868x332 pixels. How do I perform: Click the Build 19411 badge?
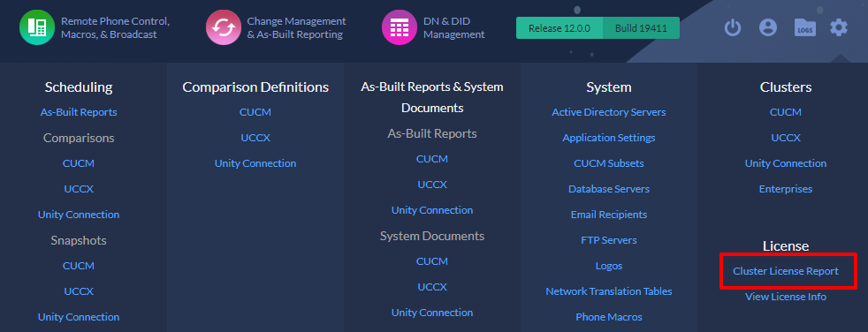(641, 27)
